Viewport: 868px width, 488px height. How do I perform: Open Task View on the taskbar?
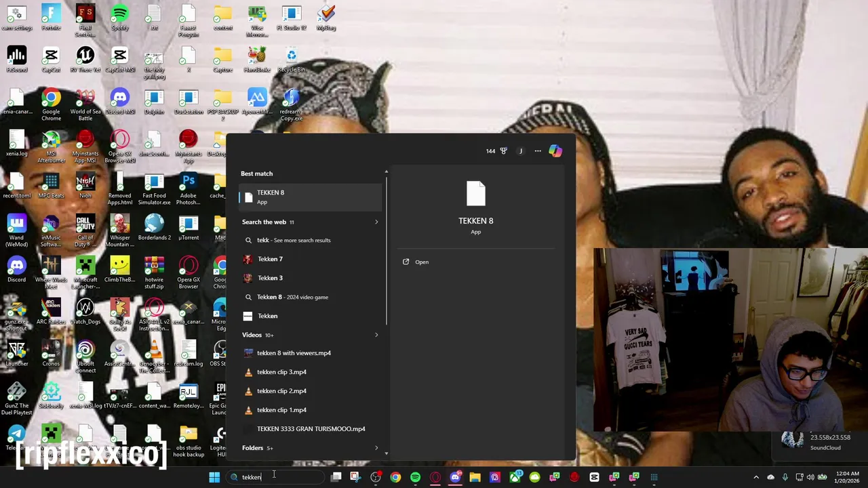coord(336,477)
